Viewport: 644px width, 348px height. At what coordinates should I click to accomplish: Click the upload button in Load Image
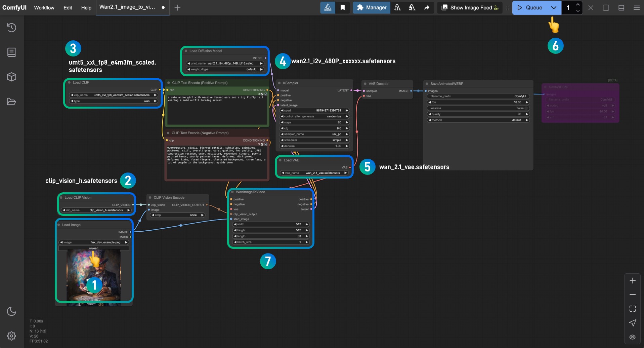[x=94, y=248]
